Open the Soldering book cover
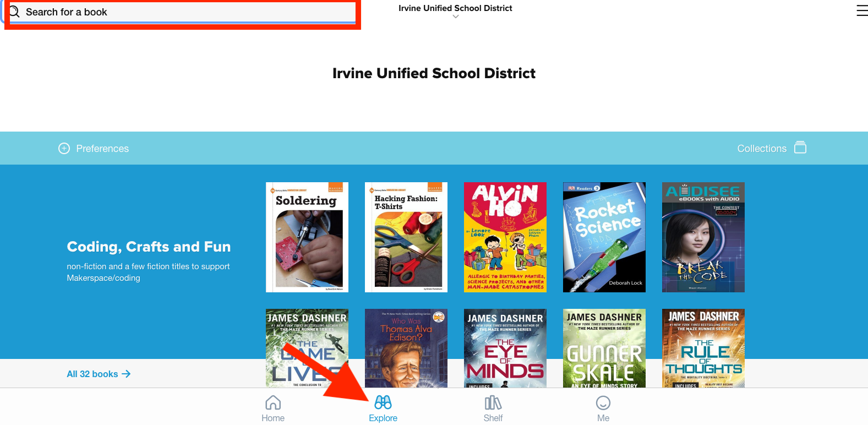The image size is (868, 425). (307, 237)
